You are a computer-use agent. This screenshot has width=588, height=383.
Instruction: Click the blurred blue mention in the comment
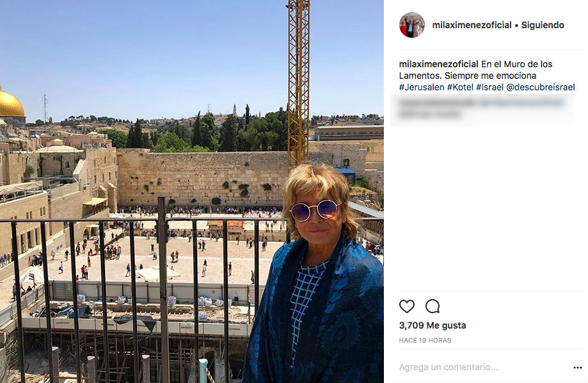[x=521, y=102]
